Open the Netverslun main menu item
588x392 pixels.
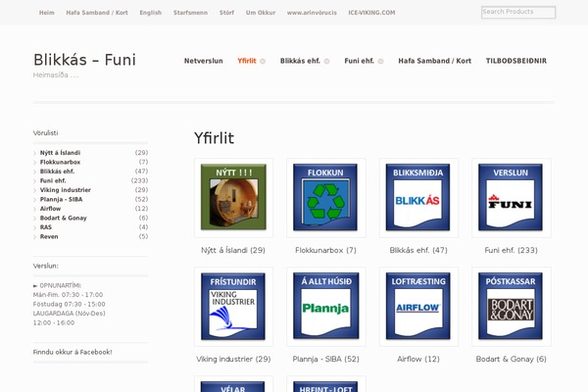click(x=204, y=61)
